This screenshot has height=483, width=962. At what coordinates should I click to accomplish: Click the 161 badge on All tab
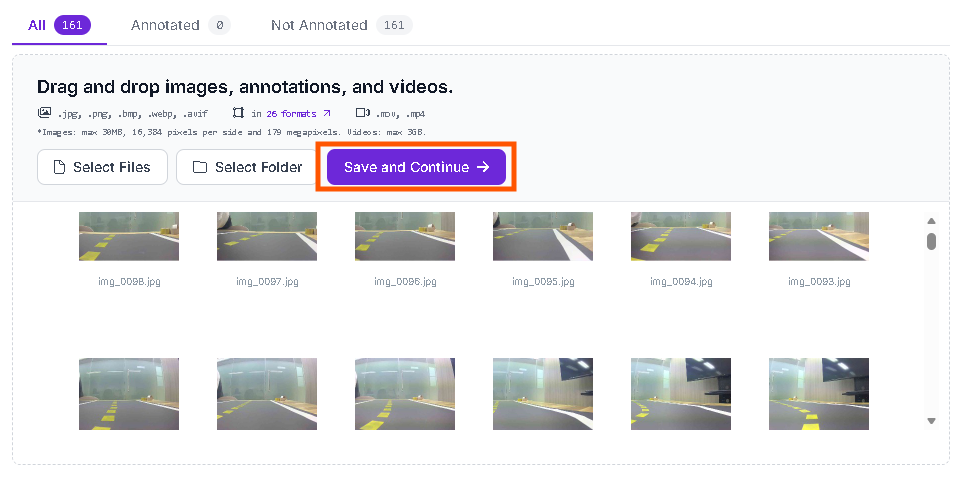tap(72, 25)
